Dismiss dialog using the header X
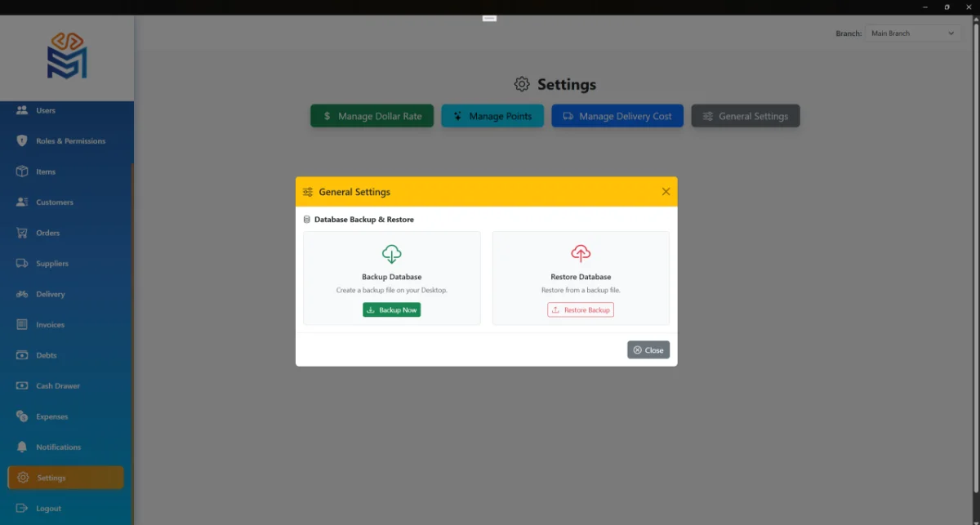Viewport: 980px width, 525px height. (666, 192)
